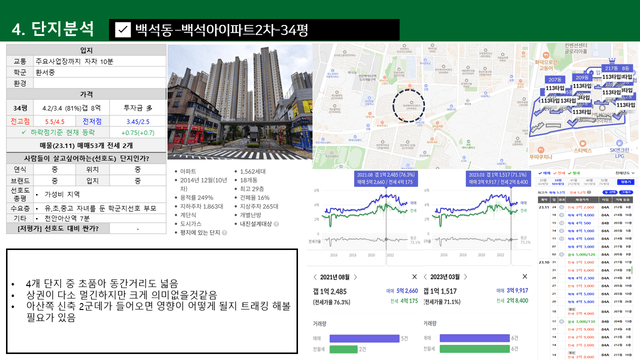The width and height of the screenshot is (640, 360).
Task: Click the 스타벅스 marker on the map
Action: pos(582,144)
